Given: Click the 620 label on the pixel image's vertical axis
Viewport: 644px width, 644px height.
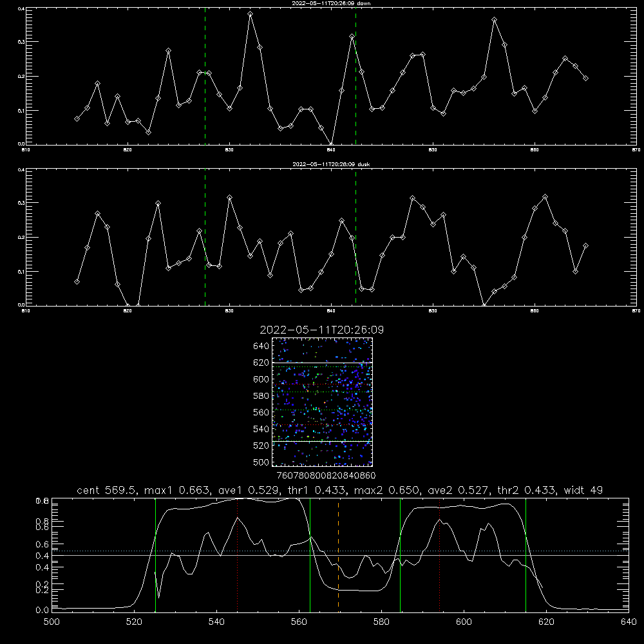Looking at the screenshot, I should tap(261, 363).
